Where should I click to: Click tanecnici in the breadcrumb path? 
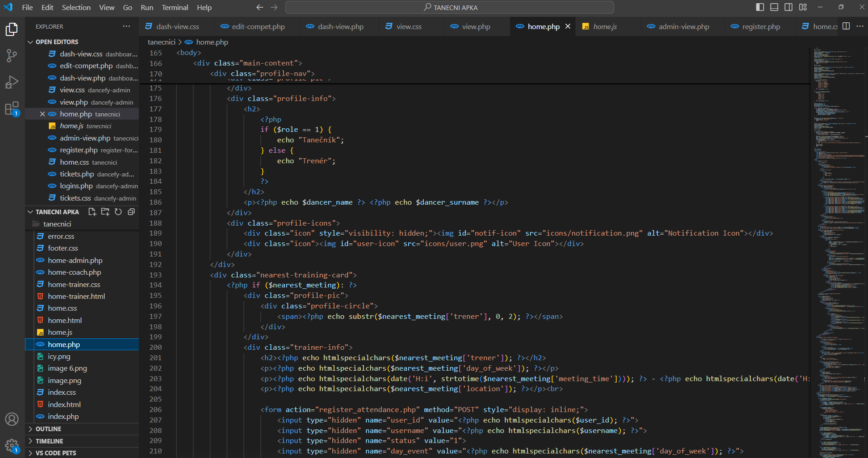pos(162,42)
